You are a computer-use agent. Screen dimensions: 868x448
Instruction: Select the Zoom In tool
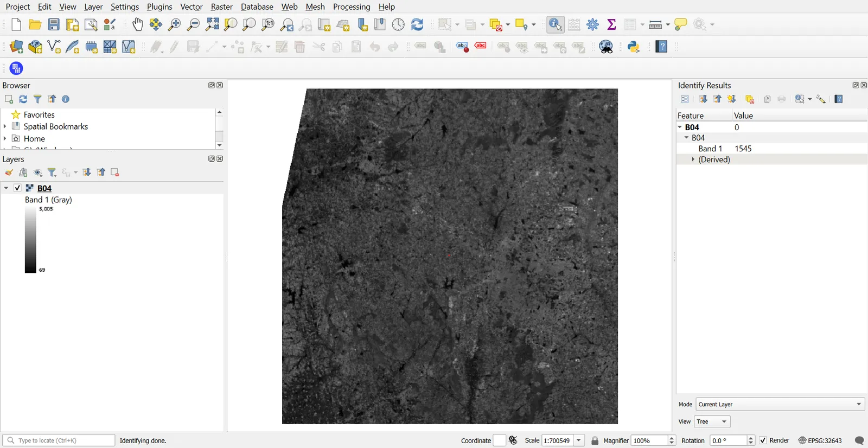tap(174, 24)
